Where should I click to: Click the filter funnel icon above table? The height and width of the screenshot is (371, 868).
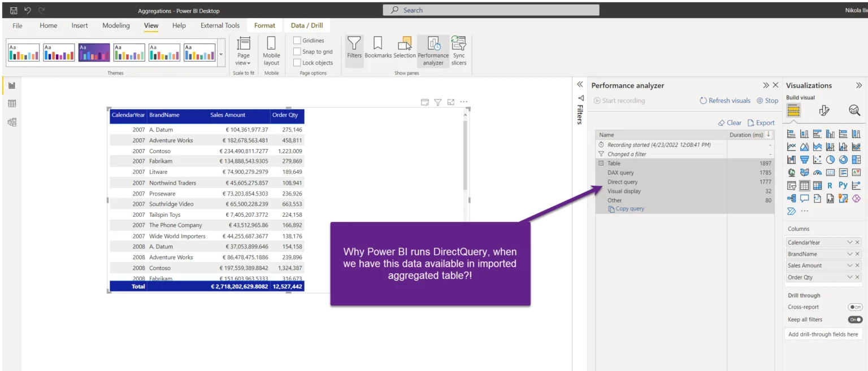pos(438,102)
